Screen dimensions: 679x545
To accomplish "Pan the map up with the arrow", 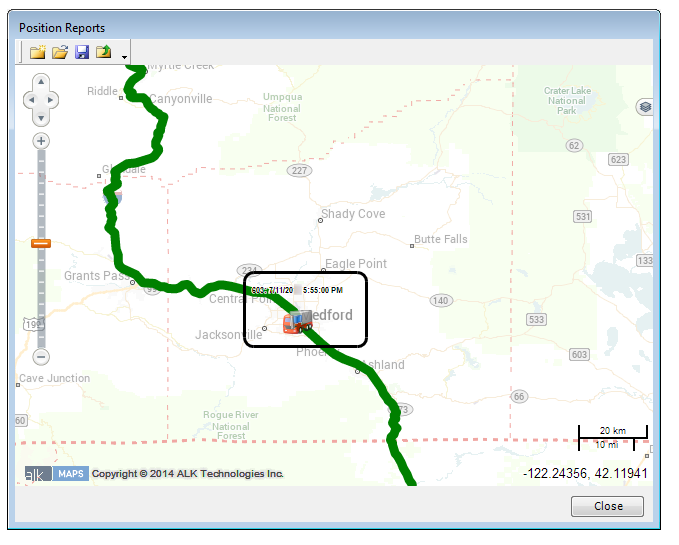I will point(41,81).
